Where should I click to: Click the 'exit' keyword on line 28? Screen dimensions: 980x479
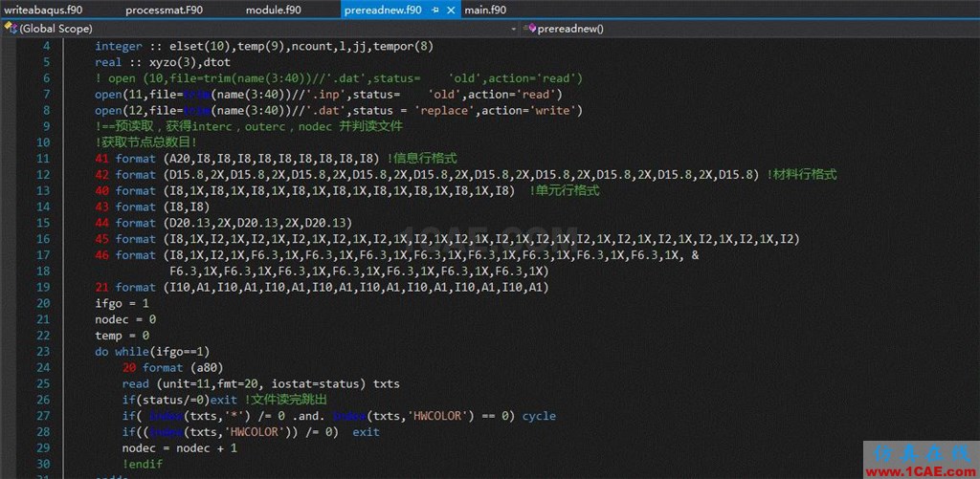[x=367, y=431]
